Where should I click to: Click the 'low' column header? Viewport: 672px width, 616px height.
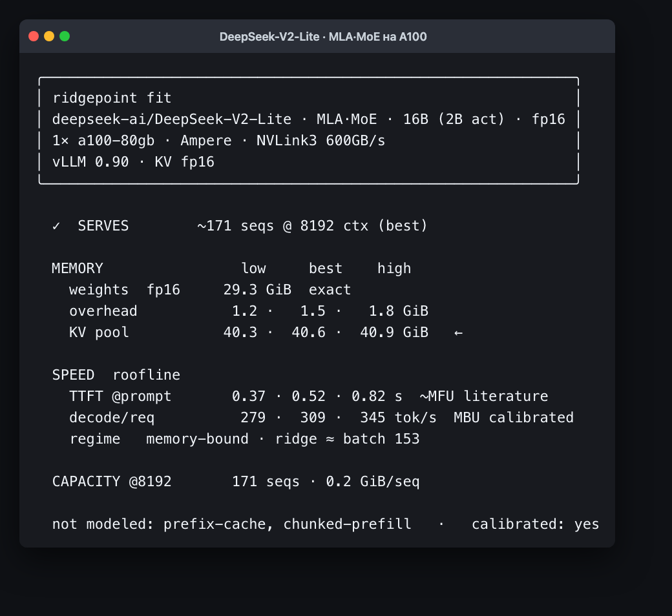[253, 269]
